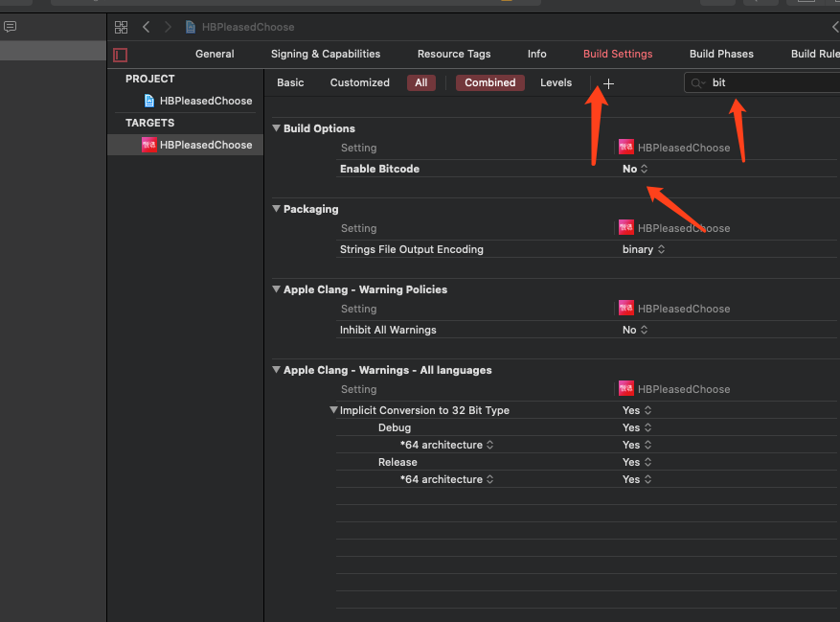Switch to the Resource Tags tab
Screen dimensions: 840x622
pyautogui.click(x=454, y=55)
